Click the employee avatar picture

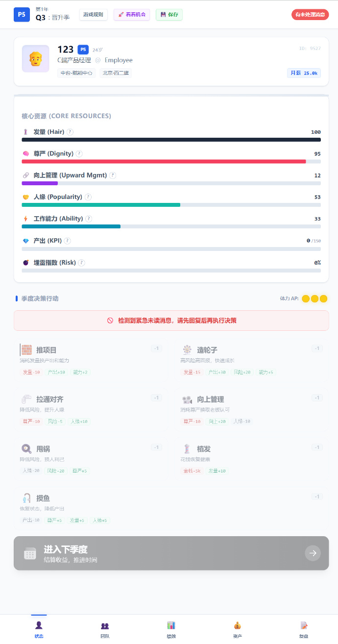[x=36, y=59]
